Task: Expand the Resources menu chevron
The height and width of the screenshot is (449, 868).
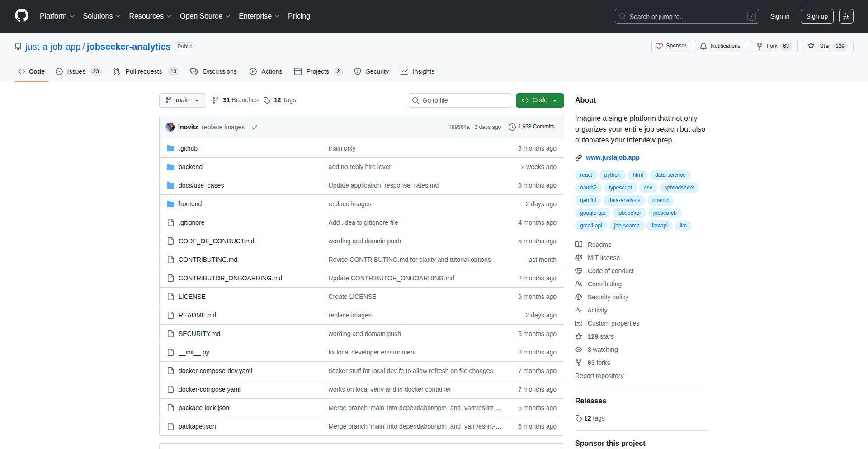Action: point(169,16)
